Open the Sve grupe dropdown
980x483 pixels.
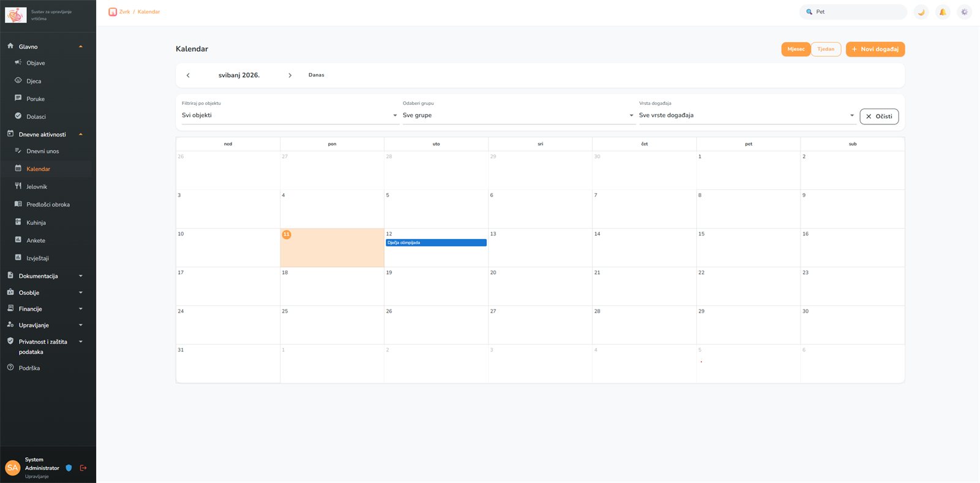pos(518,115)
